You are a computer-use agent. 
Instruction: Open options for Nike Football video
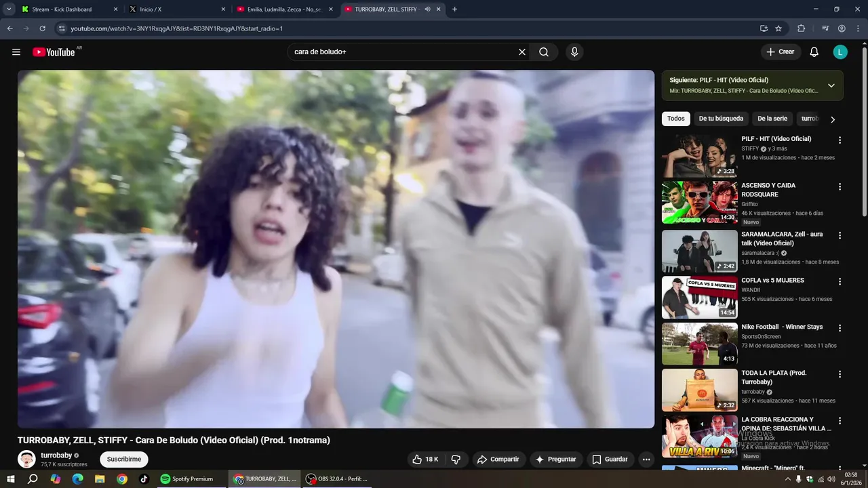pos(840,329)
